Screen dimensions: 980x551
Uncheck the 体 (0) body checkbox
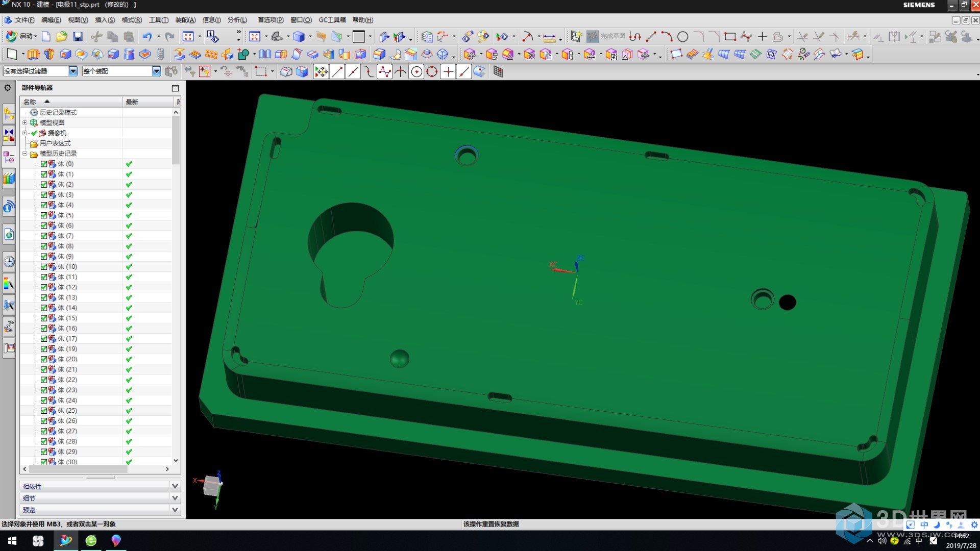44,164
